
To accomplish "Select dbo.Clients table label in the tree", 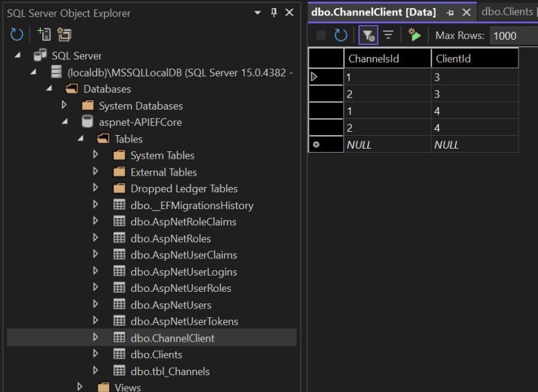I will (157, 354).
